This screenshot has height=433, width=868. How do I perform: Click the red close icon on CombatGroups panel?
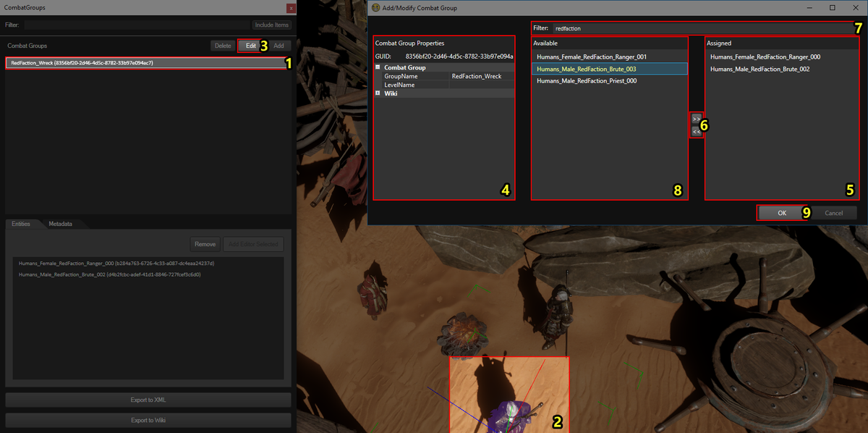pyautogui.click(x=291, y=7)
